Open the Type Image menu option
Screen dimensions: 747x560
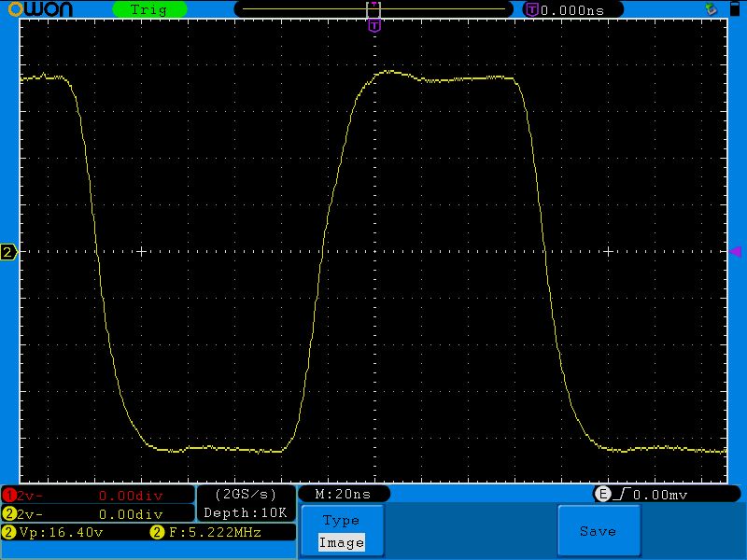point(342,531)
